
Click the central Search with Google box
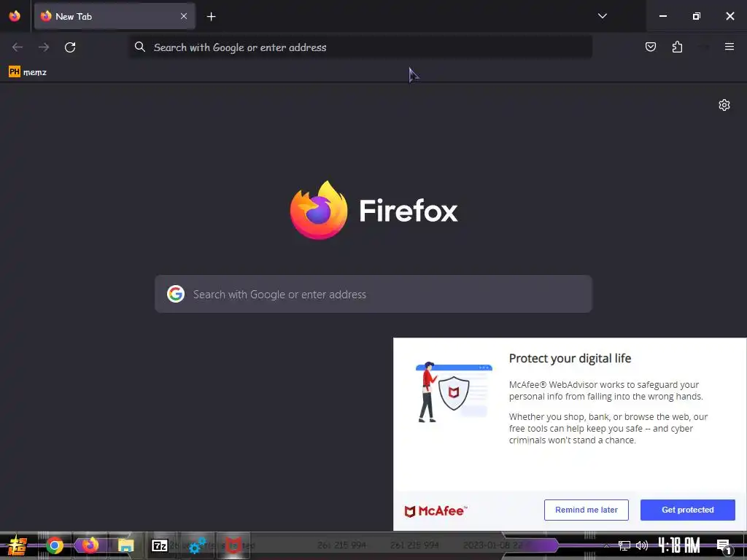point(373,294)
